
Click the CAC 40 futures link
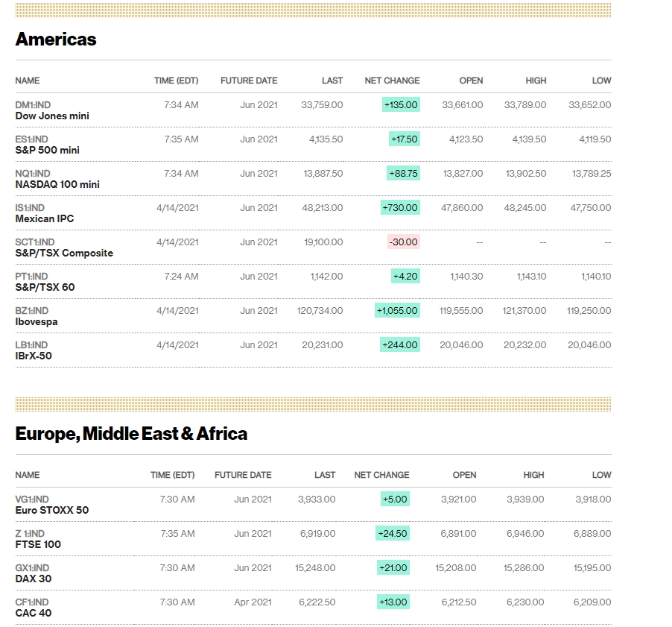(x=34, y=614)
